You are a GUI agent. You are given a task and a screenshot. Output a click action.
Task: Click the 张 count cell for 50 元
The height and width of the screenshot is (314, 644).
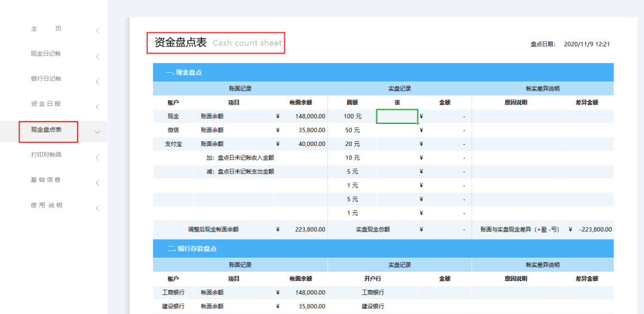[x=397, y=130]
